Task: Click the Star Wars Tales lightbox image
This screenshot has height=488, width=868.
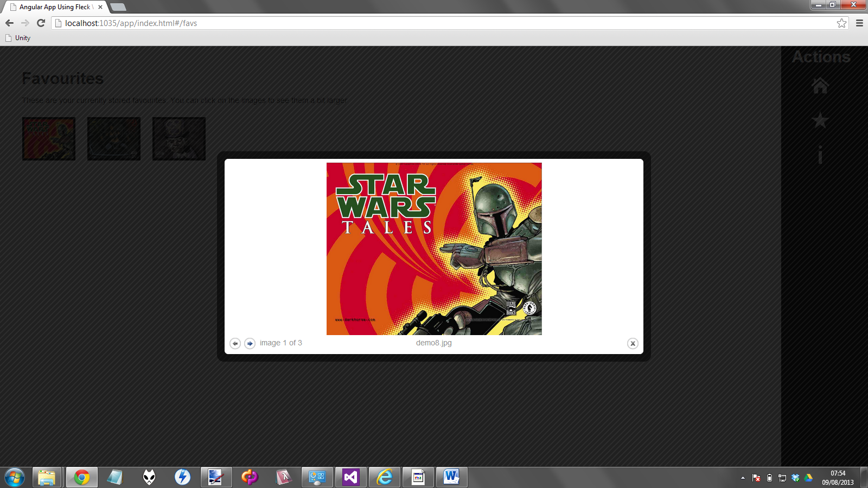Action: pyautogui.click(x=434, y=249)
